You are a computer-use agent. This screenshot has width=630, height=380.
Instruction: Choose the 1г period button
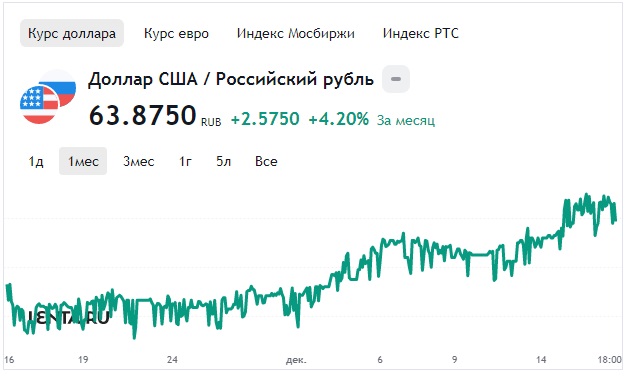185,161
